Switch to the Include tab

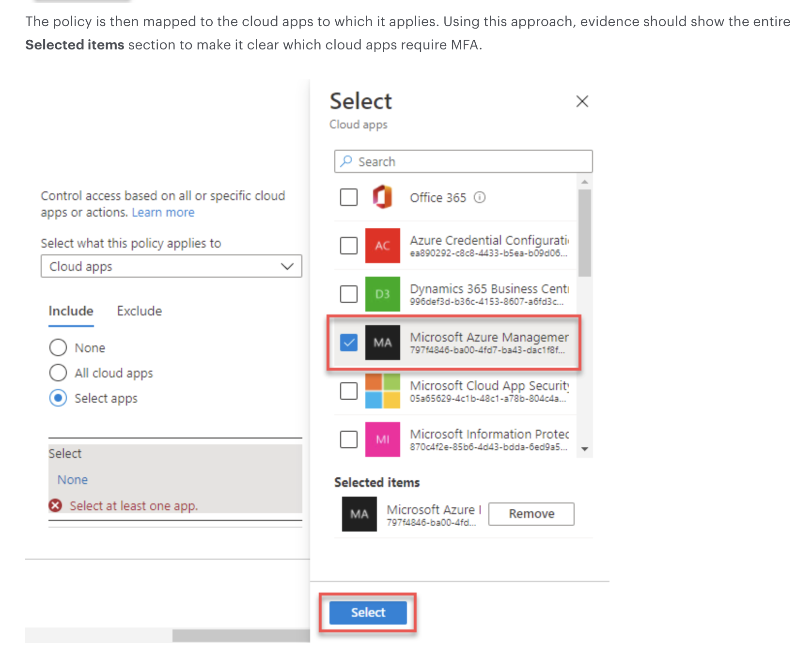click(x=71, y=311)
